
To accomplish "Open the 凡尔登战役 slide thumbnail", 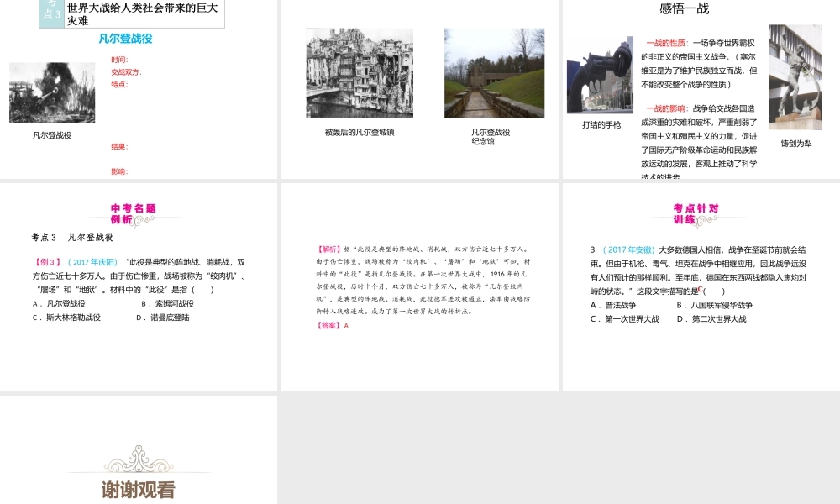I will (139, 89).
